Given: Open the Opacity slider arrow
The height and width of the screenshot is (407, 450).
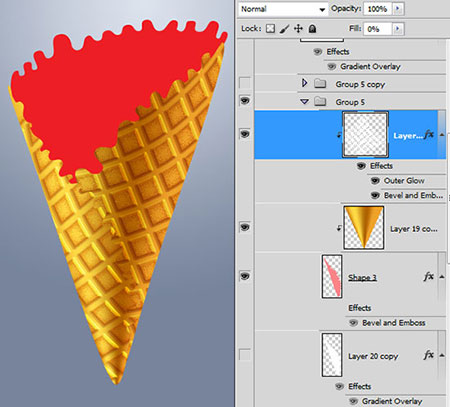Looking at the screenshot, I should (x=397, y=9).
